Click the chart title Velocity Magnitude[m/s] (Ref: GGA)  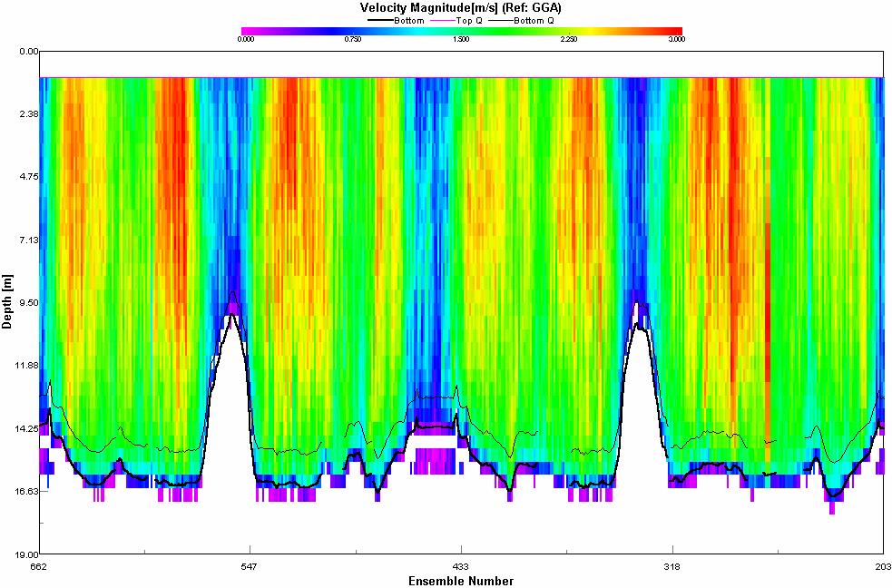pos(461,7)
